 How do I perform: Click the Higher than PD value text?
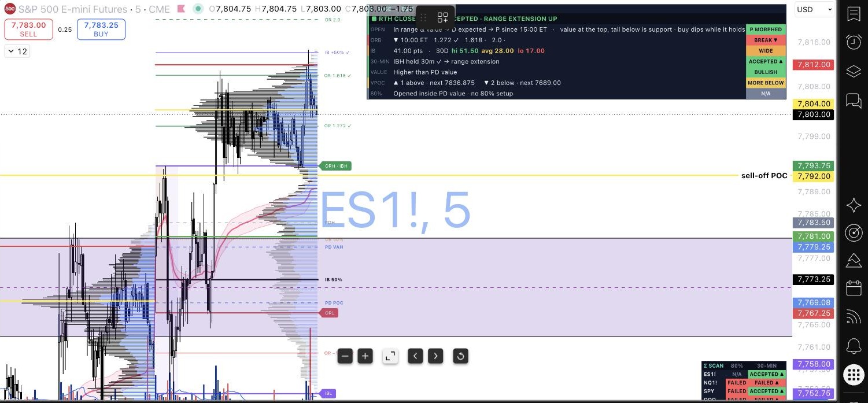[425, 72]
